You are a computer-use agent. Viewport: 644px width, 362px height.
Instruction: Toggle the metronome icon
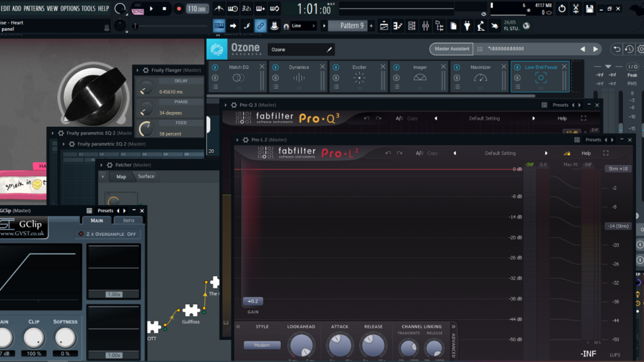coord(219,8)
